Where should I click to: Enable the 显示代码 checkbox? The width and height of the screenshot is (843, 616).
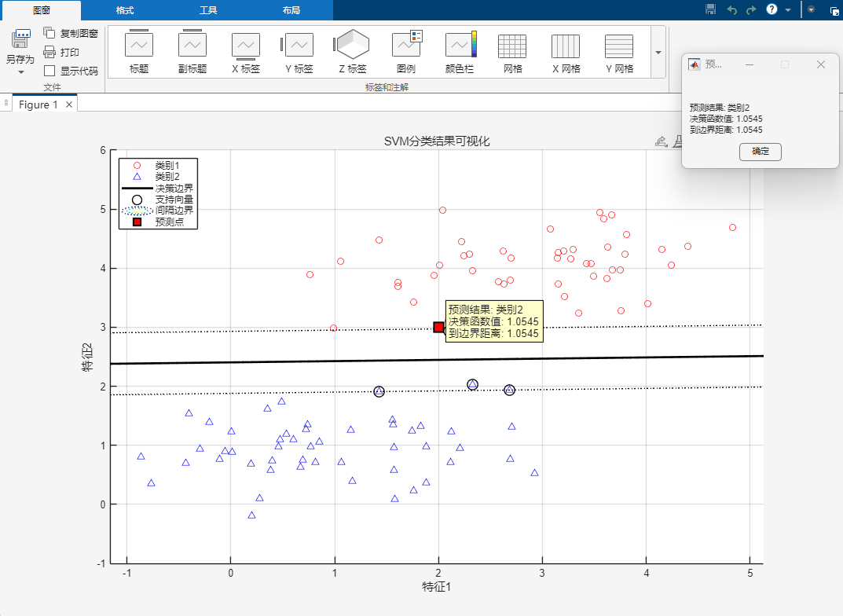point(49,71)
